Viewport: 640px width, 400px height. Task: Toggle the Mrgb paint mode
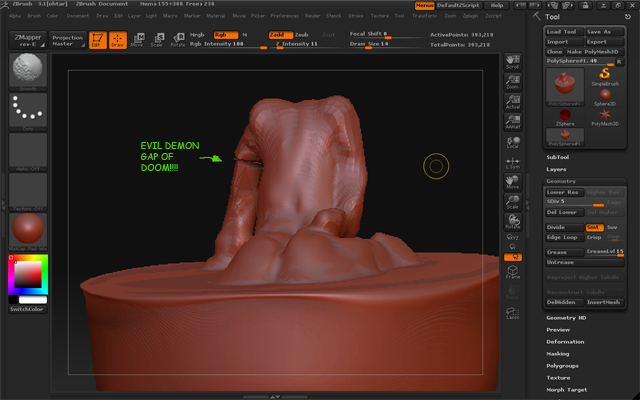(x=197, y=35)
